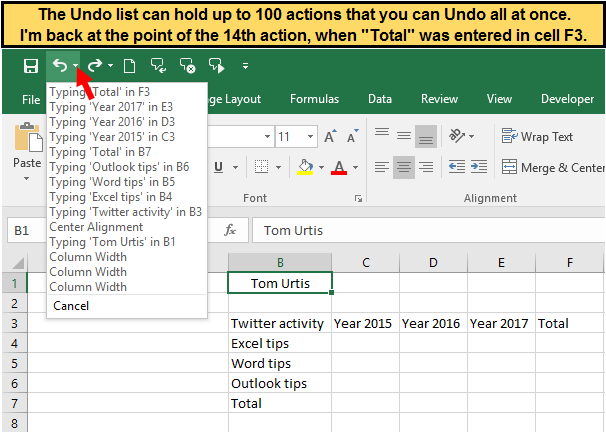This screenshot has width=606, height=433.
Task: Toggle Align Right
Action: point(426,167)
